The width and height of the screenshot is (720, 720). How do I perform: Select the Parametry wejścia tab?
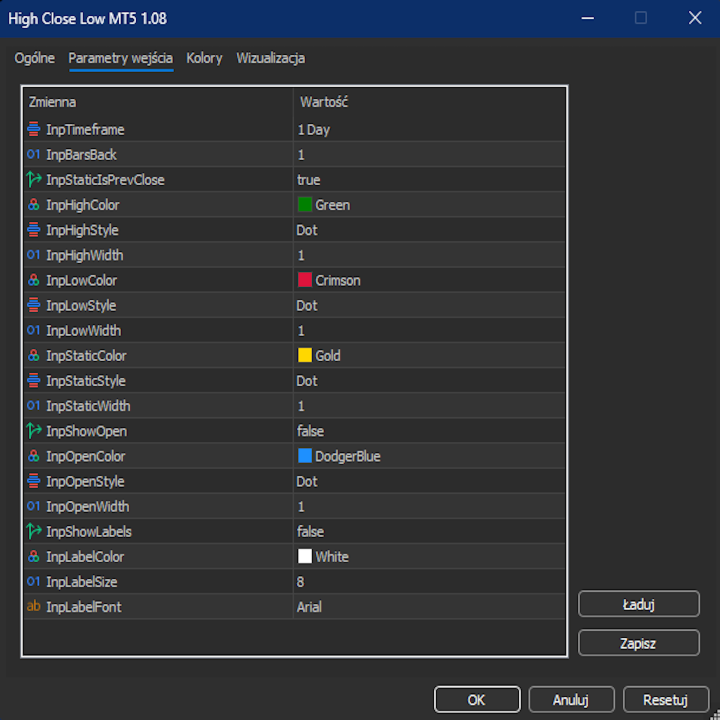click(x=121, y=58)
